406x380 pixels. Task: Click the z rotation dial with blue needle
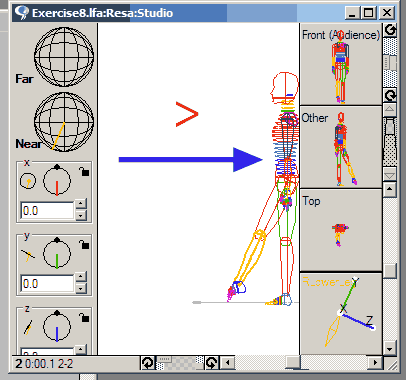click(x=57, y=327)
